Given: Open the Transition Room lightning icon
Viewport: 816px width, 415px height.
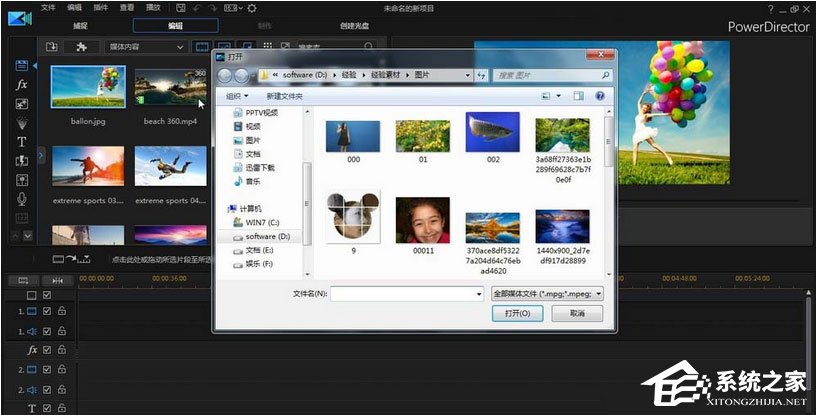Looking at the screenshot, I should 21,161.
